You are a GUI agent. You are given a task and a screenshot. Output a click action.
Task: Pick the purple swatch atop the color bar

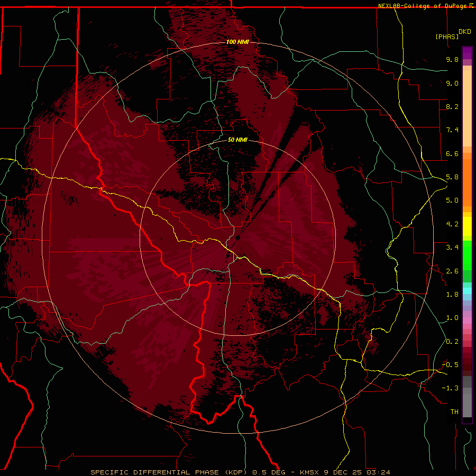point(467,53)
